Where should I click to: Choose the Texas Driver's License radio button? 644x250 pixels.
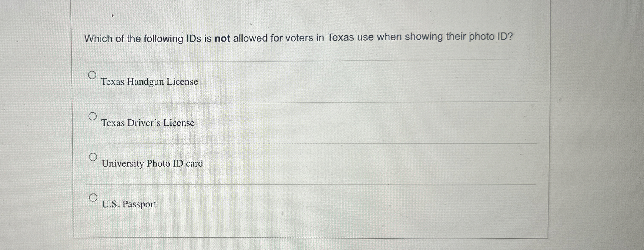pyautogui.click(x=93, y=116)
